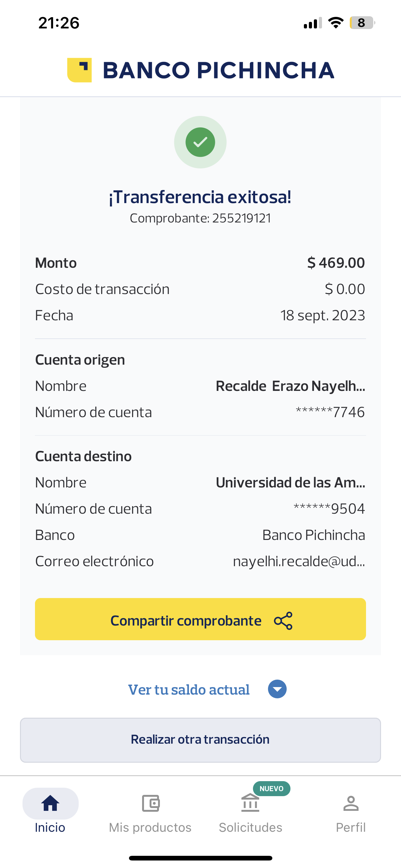Tap the share icon on yellow button
The image size is (401, 868).
[283, 621]
